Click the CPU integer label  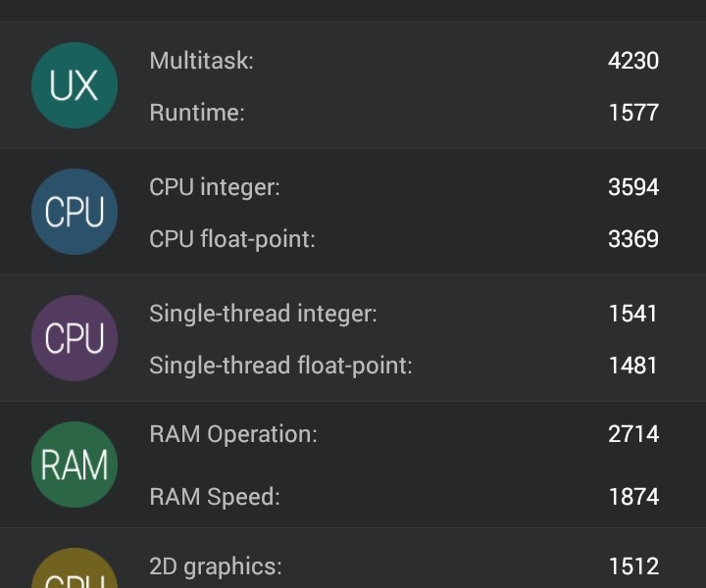click(215, 187)
